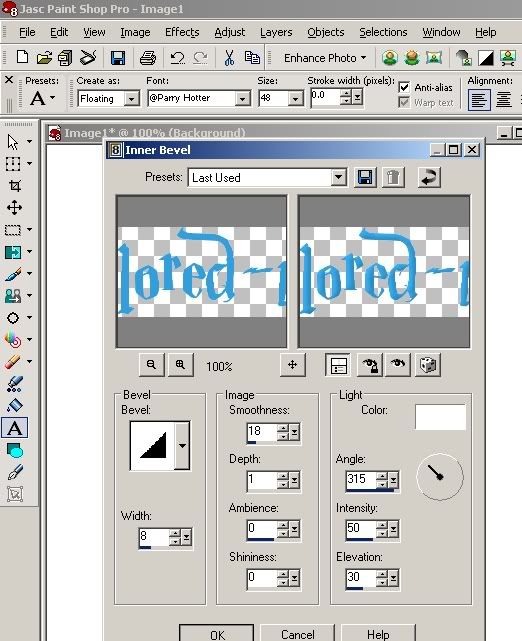Open the Window menu
The image size is (522, 641).
tap(441, 32)
